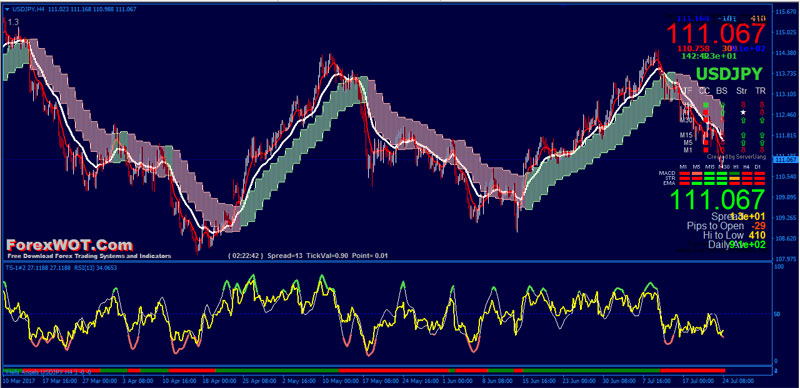This screenshot has width=800, height=388.
Task: Click the white star icon in Str column
Action: click(743, 112)
